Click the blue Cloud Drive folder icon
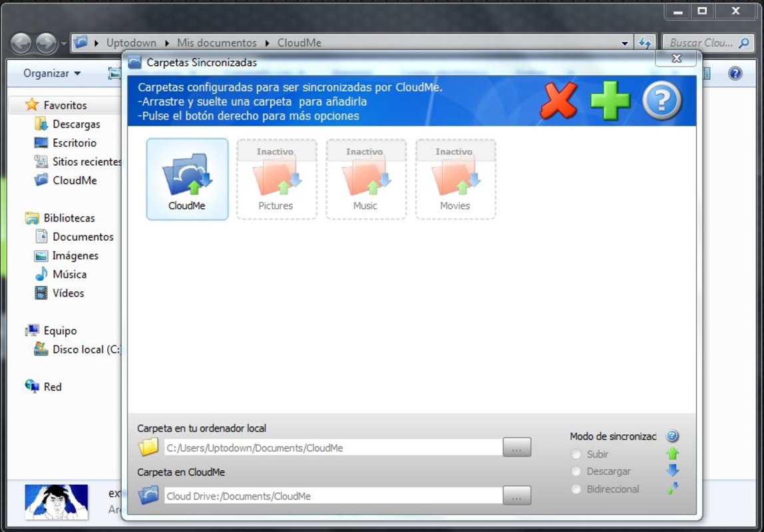This screenshot has width=764, height=532. click(148, 495)
